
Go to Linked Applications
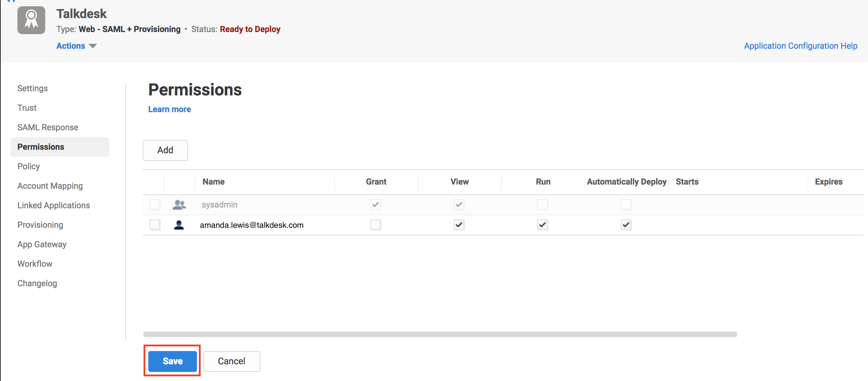[x=54, y=205]
